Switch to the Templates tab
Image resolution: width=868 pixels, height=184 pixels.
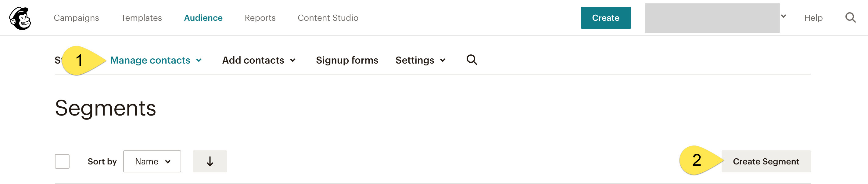click(x=142, y=18)
